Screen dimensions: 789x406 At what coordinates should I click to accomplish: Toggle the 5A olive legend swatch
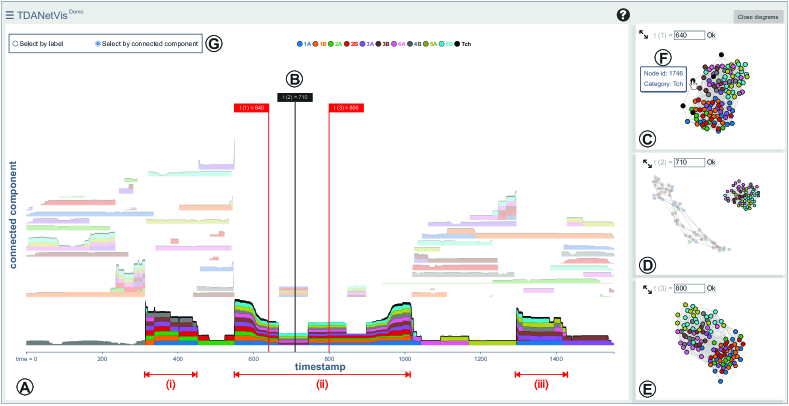[426, 44]
